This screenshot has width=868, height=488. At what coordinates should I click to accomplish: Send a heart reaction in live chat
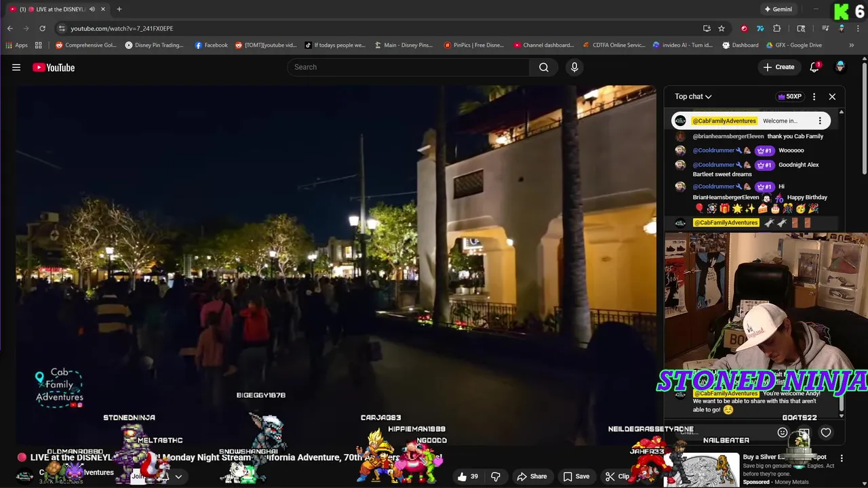[x=826, y=432]
